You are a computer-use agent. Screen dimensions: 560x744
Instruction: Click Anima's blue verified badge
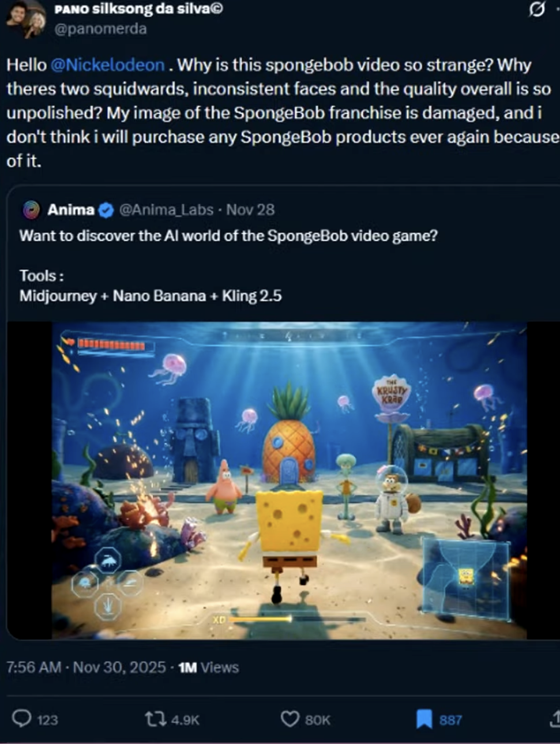click(106, 210)
